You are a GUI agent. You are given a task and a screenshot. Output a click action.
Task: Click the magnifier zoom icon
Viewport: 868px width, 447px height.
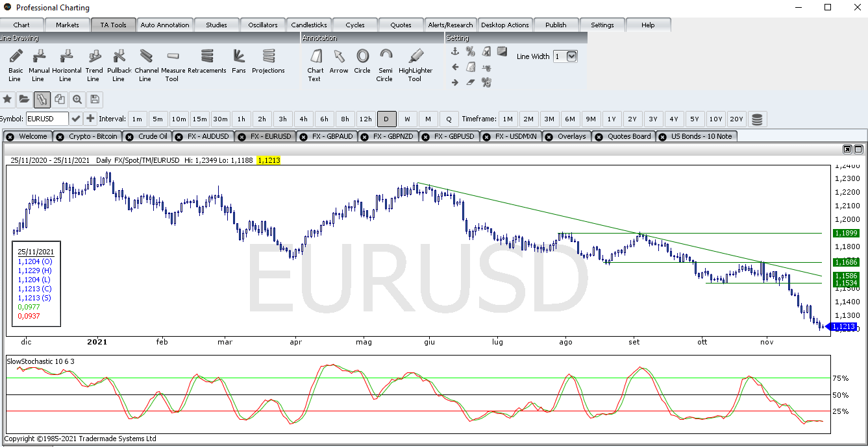coord(77,99)
